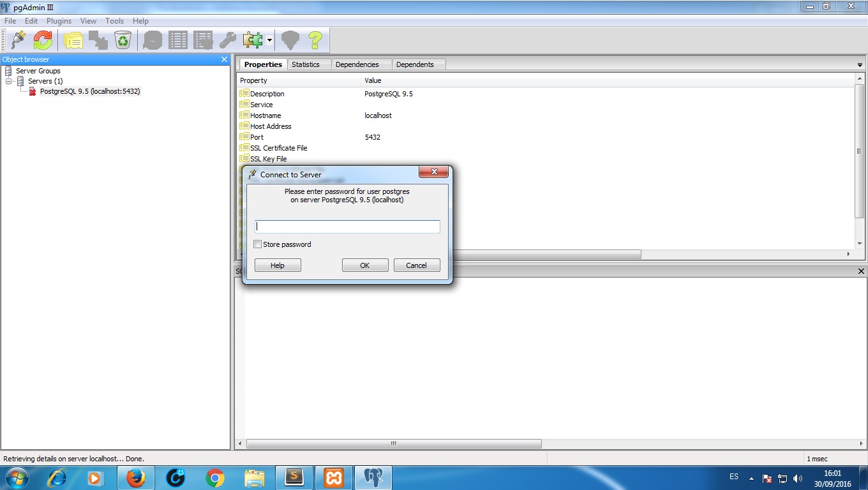Open the Plugins dropdown arrow

pos(270,41)
